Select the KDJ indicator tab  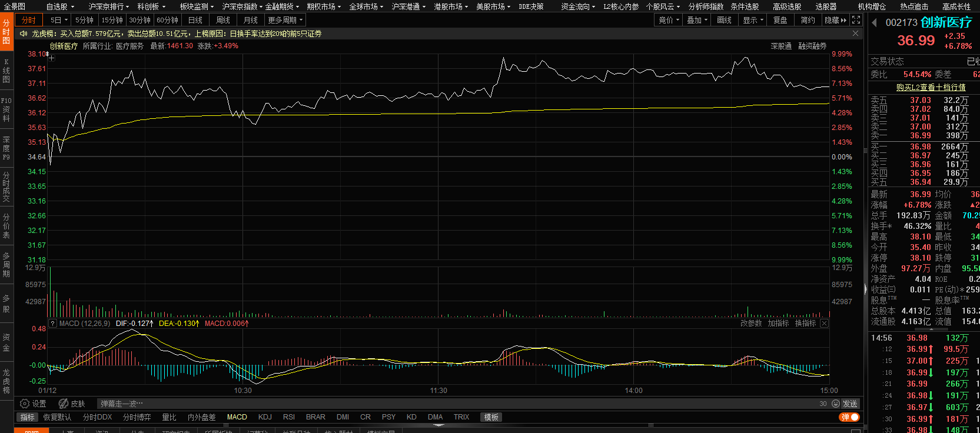point(265,417)
